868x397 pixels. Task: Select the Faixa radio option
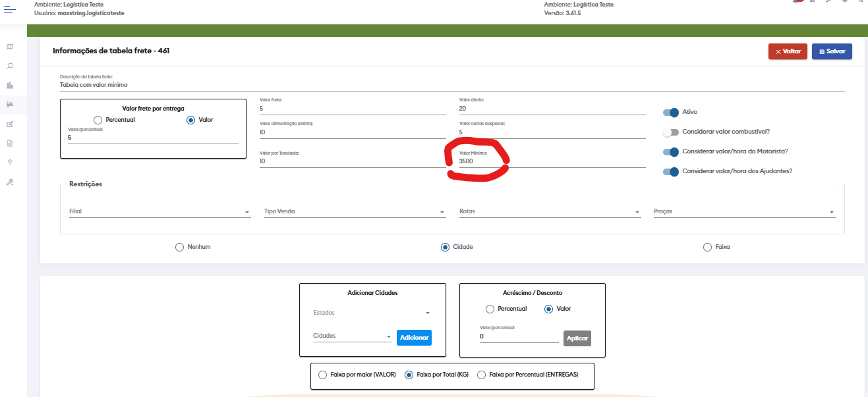click(x=708, y=247)
